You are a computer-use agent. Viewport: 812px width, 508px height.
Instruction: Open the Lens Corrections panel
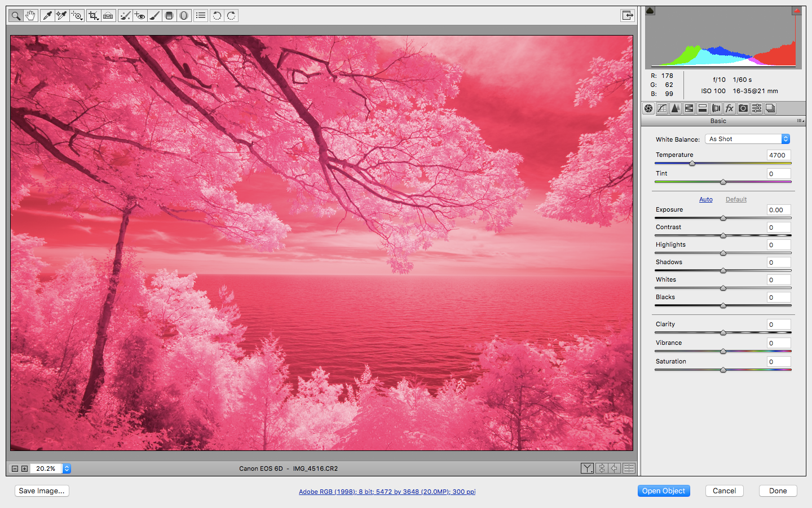[x=716, y=108]
